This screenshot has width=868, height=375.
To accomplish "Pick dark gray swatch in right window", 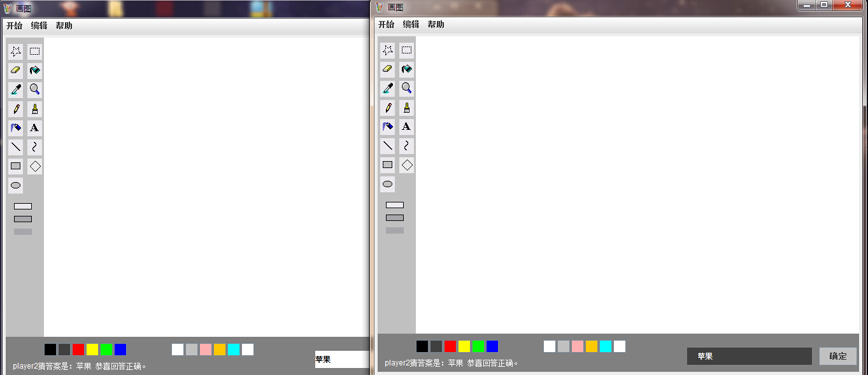I will click(x=436, y=346).
